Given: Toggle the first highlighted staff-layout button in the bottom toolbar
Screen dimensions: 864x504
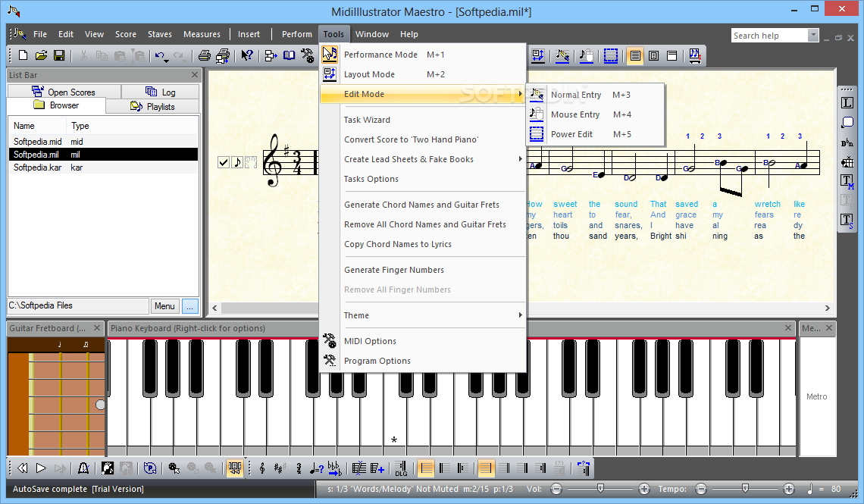Looking at the screenshot, I should pyautogui.click(x=426, y=468).
